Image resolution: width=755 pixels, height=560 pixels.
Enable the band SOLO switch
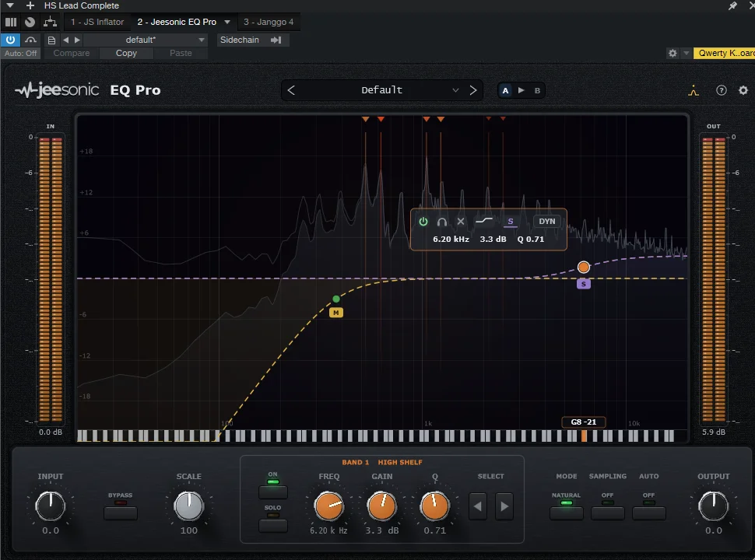tap(273, 525)
